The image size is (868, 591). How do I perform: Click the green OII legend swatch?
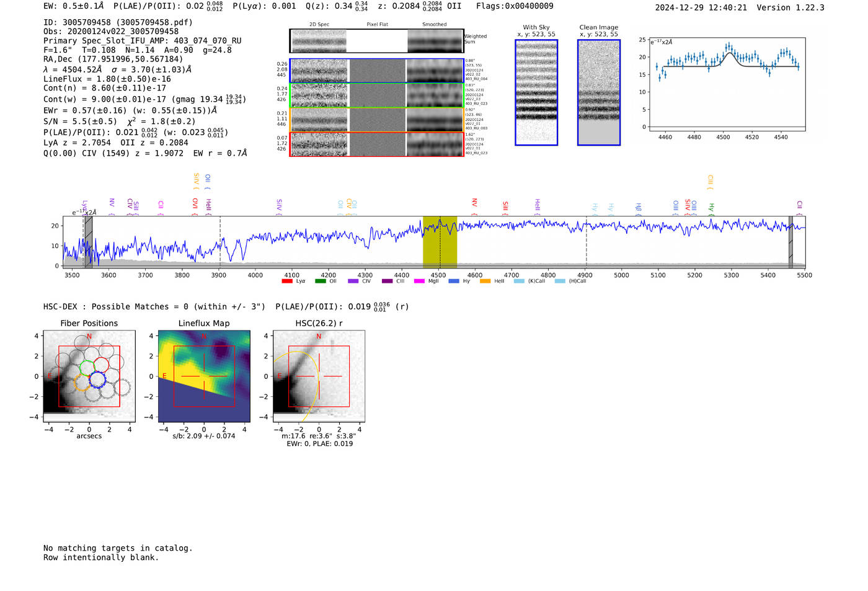click(x=321, y=281)
